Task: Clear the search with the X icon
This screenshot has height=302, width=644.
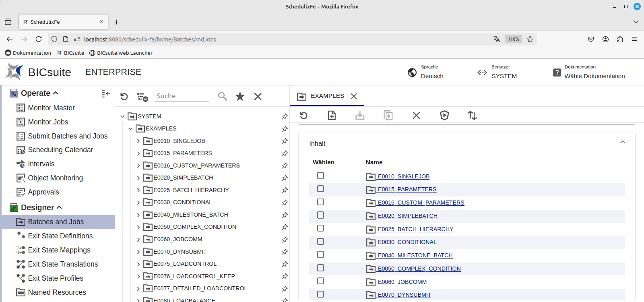Action: 258,96
